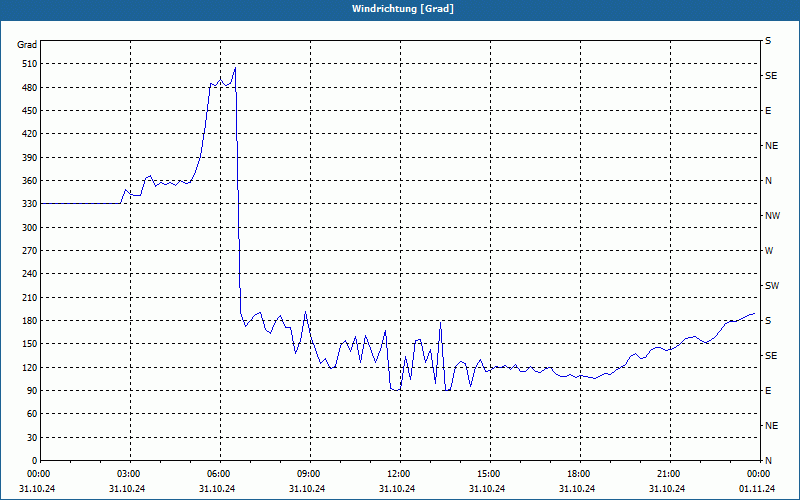This screenshot has height=500, width=800.
Task: Select the 330 y-axis value
Action: coord(30,204)
